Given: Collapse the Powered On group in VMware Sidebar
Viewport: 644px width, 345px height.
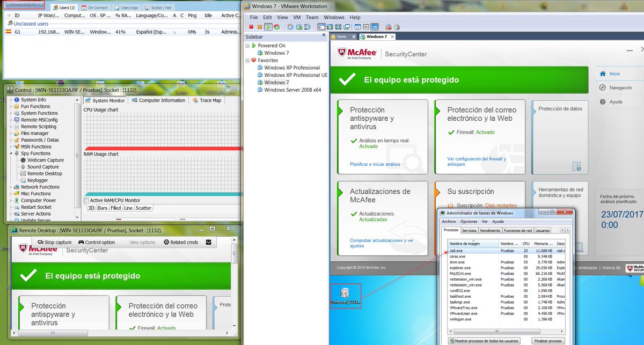Looking at the screenshot, I should [x=247, y=46].
